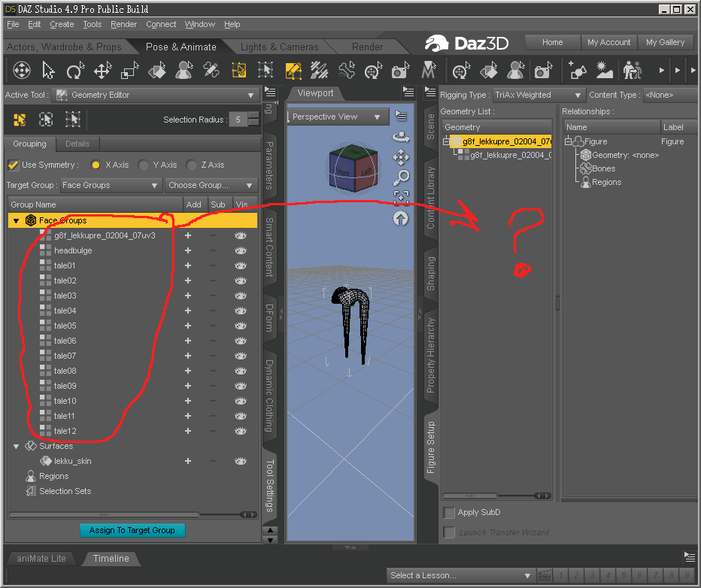Image resolution: width=701 pixels, height=588 pixels.
Task: Click the My Gallery button
Action: [665, 42]
